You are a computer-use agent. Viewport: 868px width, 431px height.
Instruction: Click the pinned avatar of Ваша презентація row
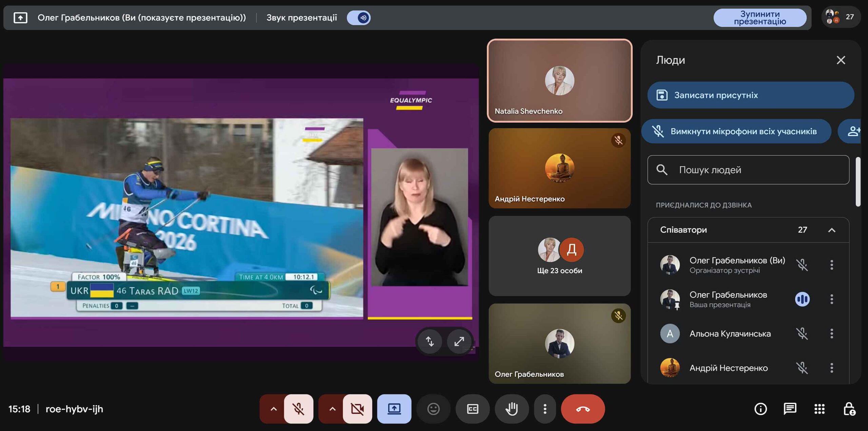(x=670, y=299)
